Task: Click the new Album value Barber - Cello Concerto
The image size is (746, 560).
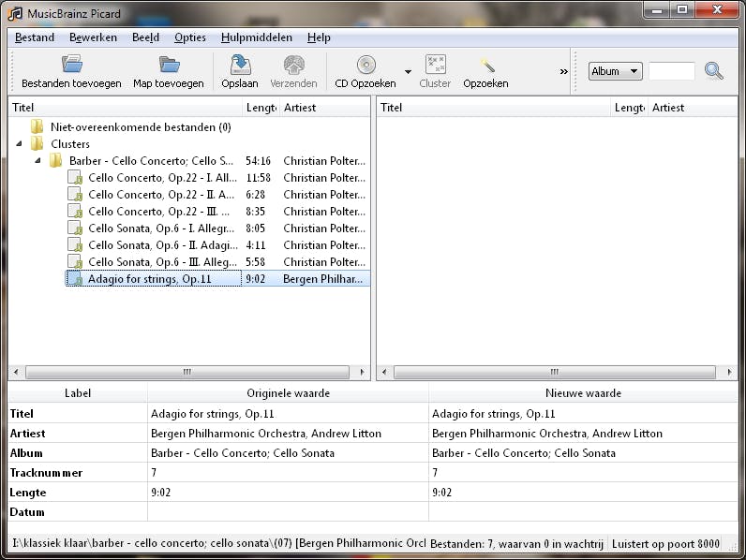Action: [523, 453]
